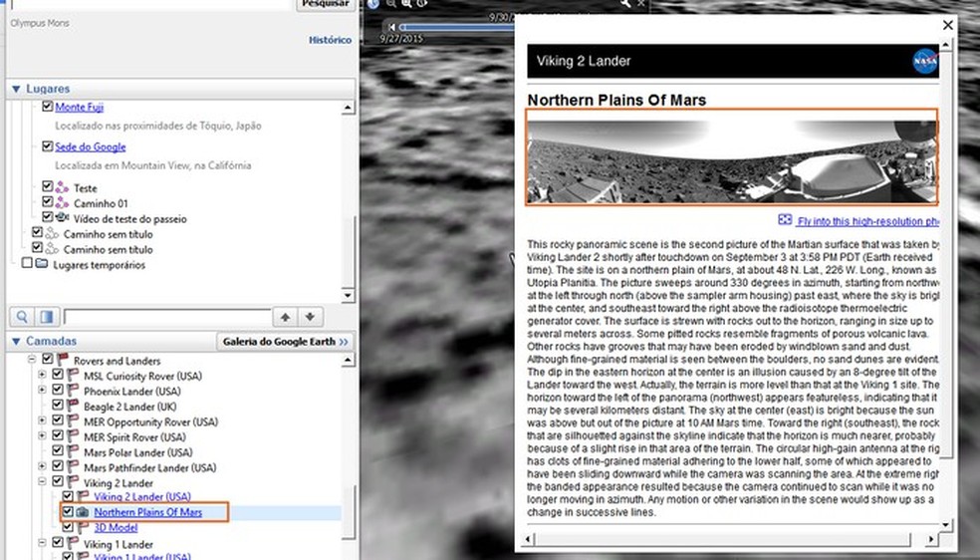Click the time slider track bar
980x560 pixels.
(x=457, y=28)
